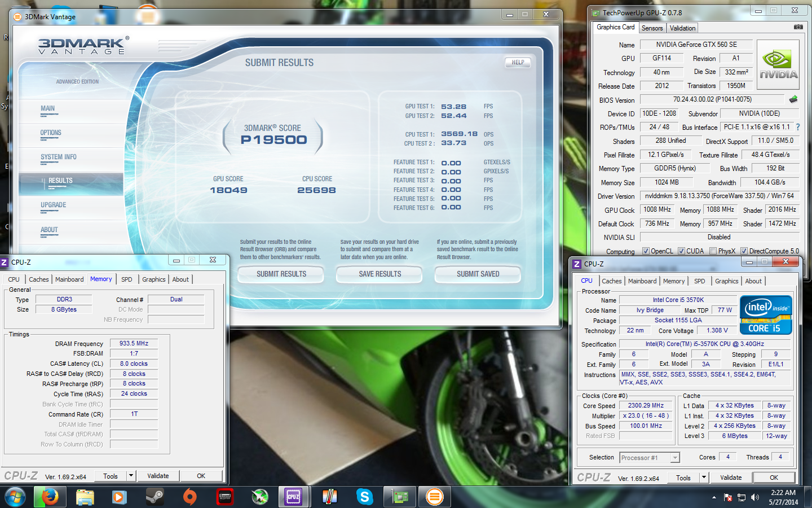Screen dimensions: 812x508
Task: Open Steam from the taskbar
Action: click(155, 497)
